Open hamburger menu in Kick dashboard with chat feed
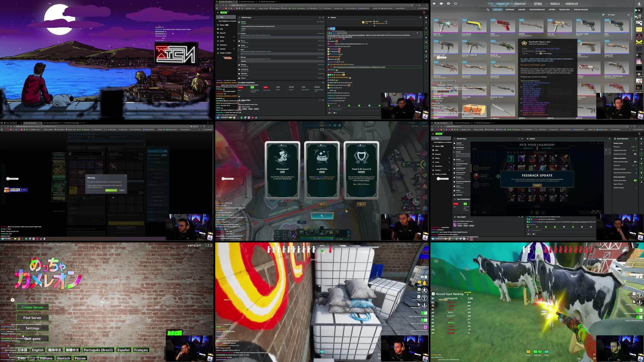 (x=218, y=12)
